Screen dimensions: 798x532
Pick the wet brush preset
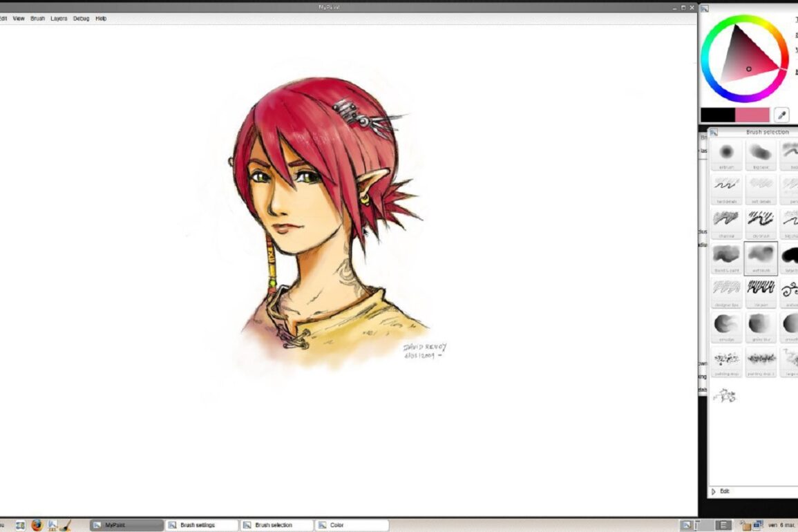(761, 256)
